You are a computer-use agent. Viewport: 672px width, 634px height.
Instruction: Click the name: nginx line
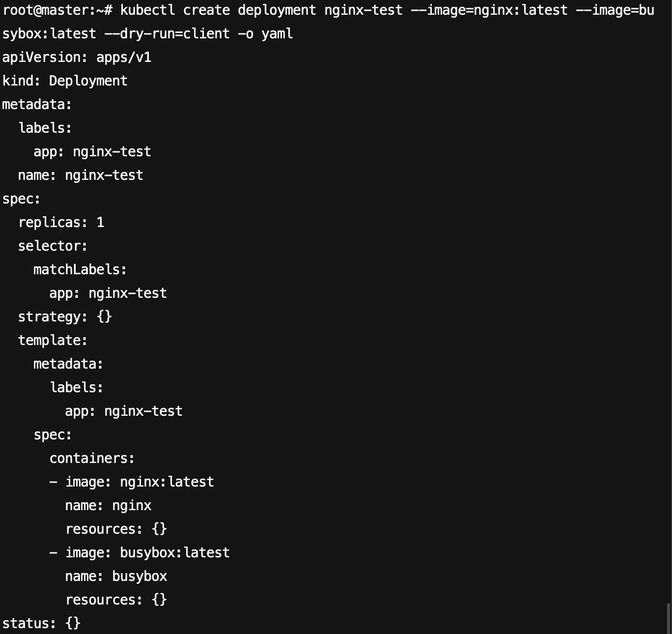point(108,505)
